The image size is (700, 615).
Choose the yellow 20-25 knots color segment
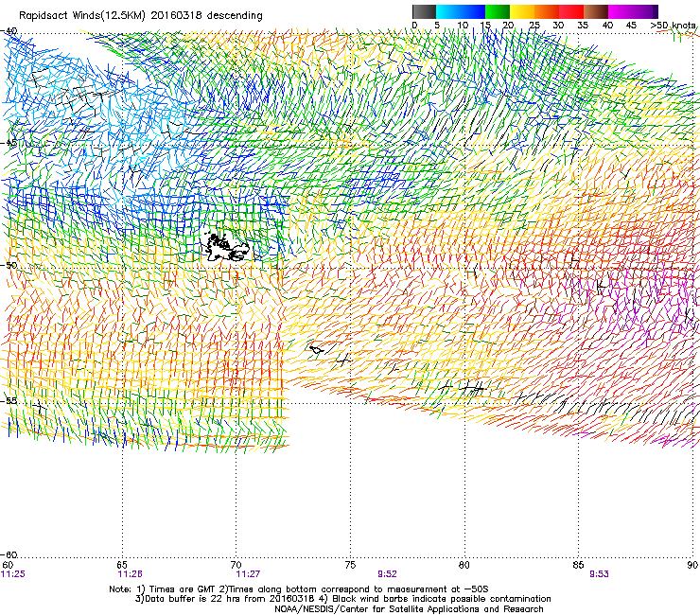tap(522, 11)
